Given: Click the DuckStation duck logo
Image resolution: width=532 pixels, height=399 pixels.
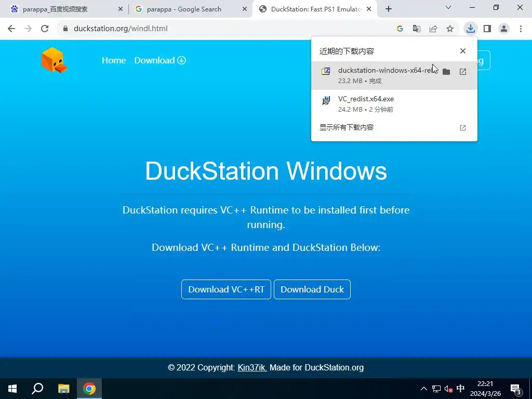Looking at the screenshot, I should point(54,60).
